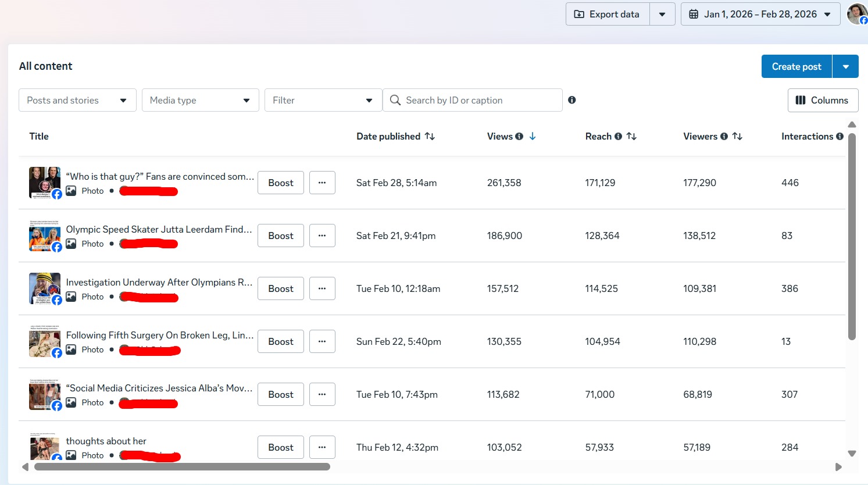Open thumbnail of "Who is that guy?" post
The height and width of the screenshot is (485, 868).
pos(45,183)
